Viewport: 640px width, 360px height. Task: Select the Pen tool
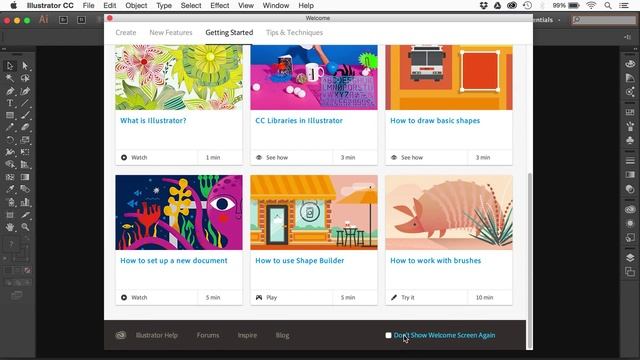pyautogui.click(x=10, y=91)
